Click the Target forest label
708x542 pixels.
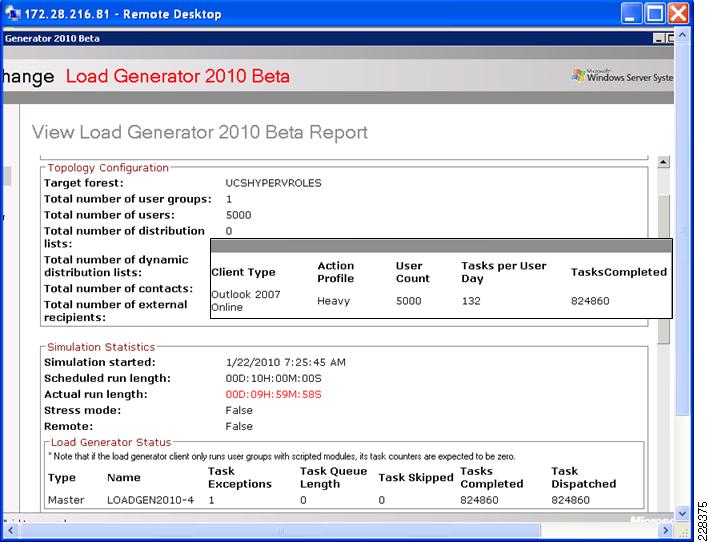pos(84,183)
